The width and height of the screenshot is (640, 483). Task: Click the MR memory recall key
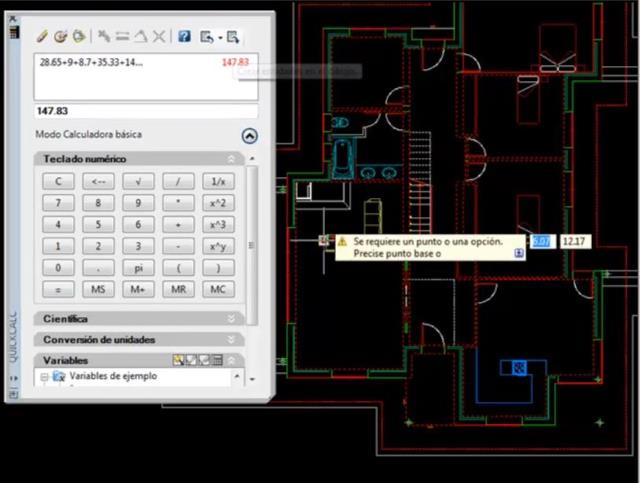click(x=178, y=289)
